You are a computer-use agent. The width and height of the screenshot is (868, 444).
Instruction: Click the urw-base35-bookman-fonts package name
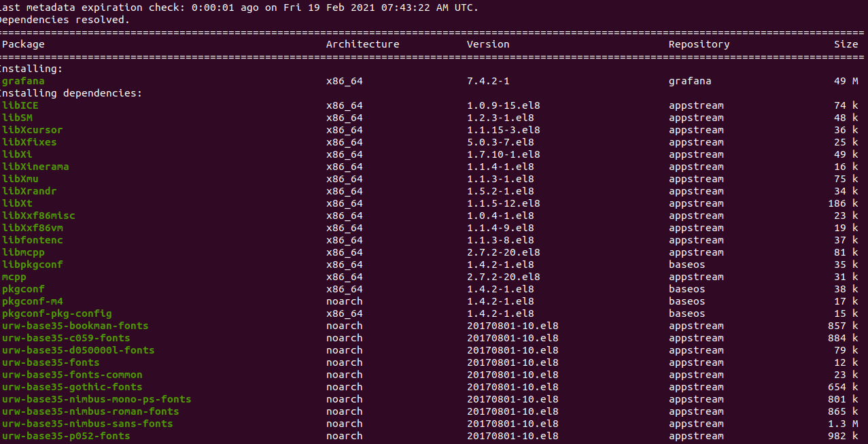click(75, 326)
